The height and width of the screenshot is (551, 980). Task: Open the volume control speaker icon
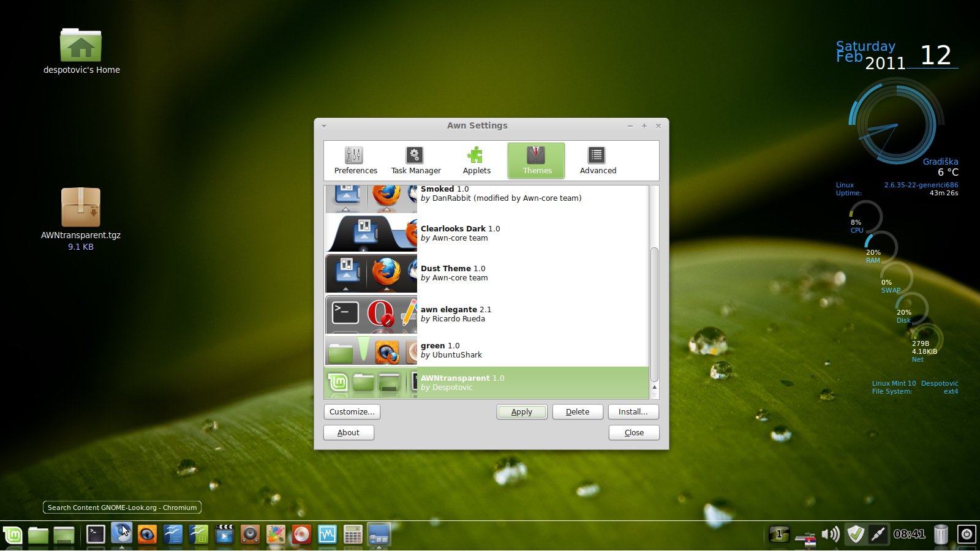pyautogui.click(x=831, y=534)
